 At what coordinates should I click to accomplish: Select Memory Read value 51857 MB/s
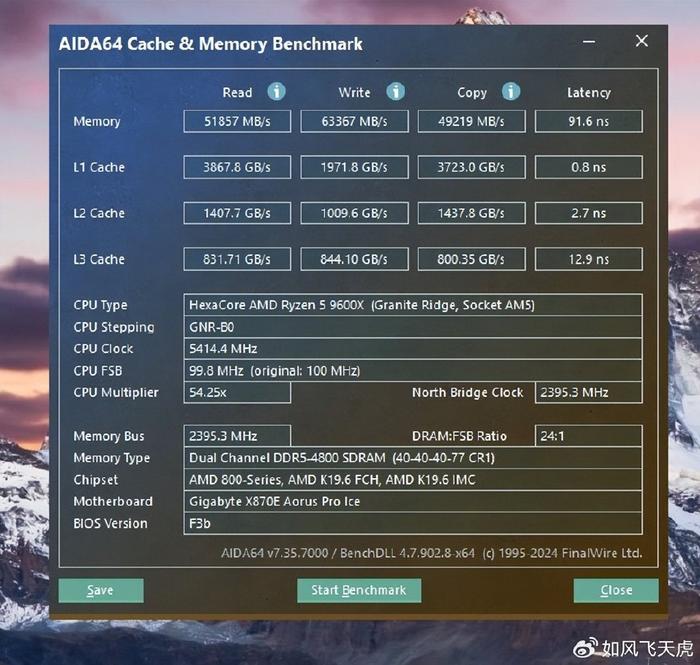[x=237, y=121]
